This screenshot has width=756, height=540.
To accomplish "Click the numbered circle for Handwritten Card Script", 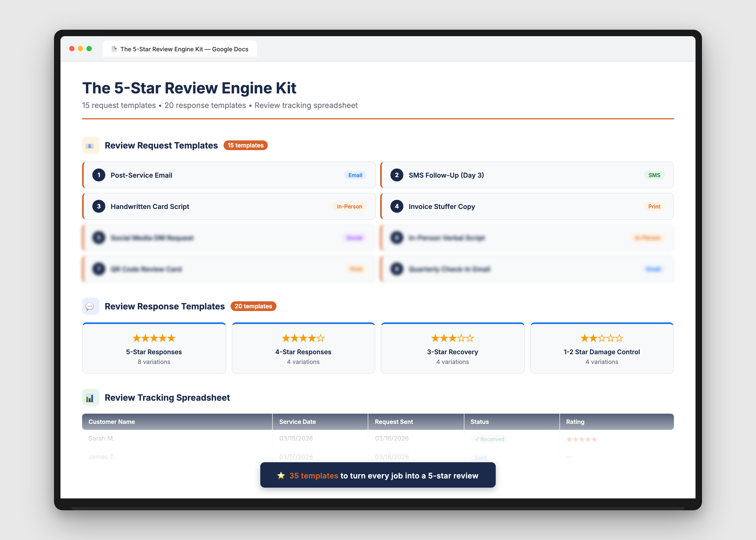I will [x=98, y=206].
